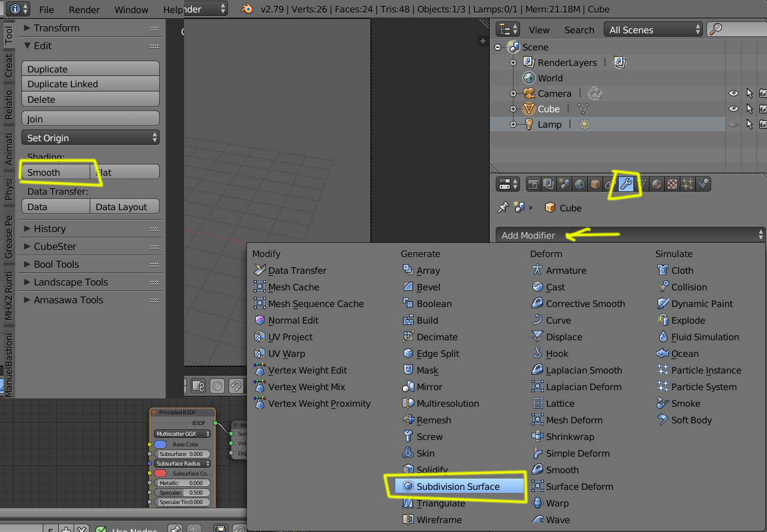
Task: Expand the CubeSter panel
Action: [91, 246]
